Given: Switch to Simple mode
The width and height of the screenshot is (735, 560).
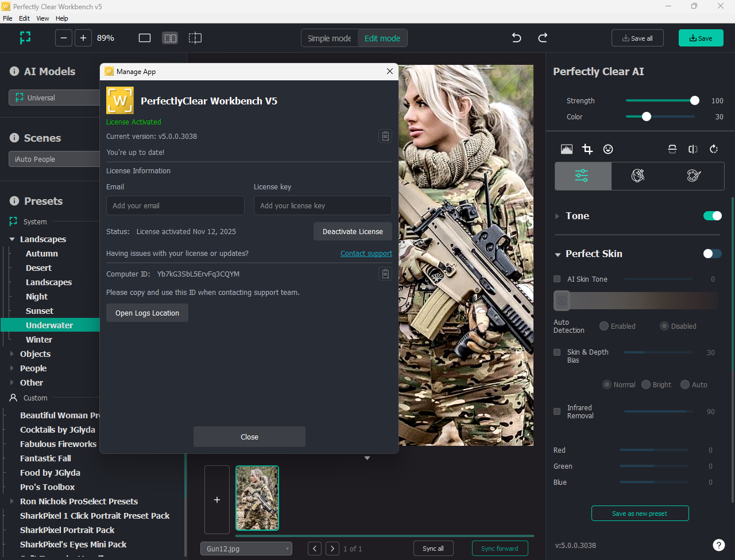Looking at the screenshot, I should (x=330, y=38).
